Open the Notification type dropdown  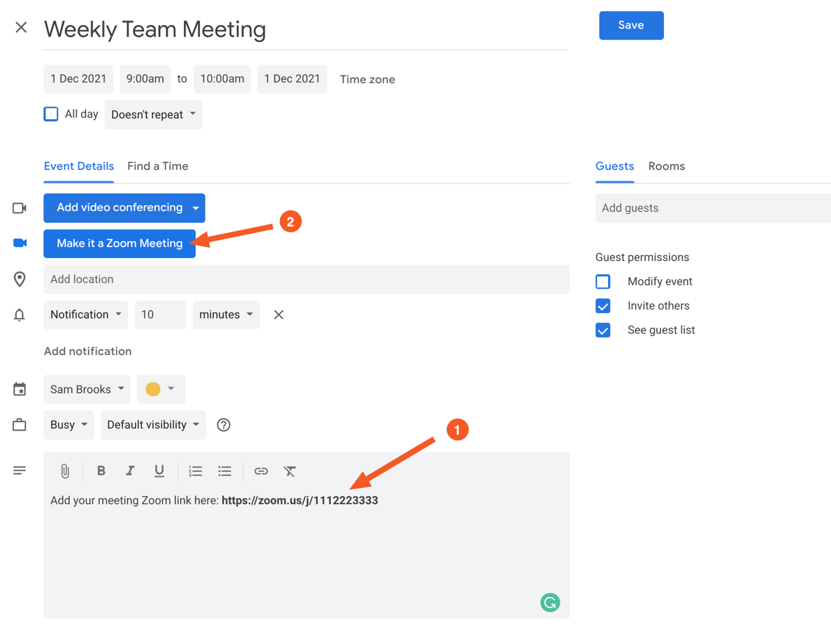coord(86,315)
